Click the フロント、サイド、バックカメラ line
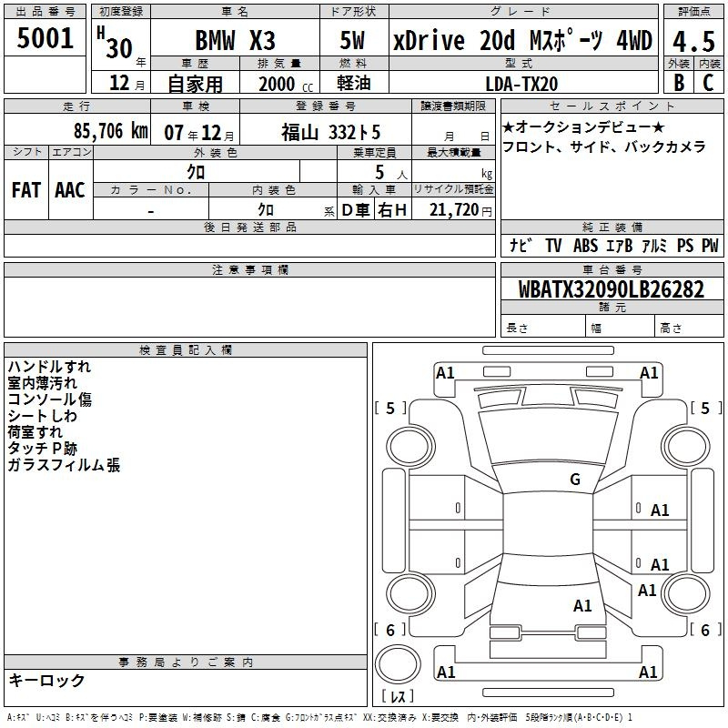The width and height of the screenshot is (728, 728). (x=604, y=147)
